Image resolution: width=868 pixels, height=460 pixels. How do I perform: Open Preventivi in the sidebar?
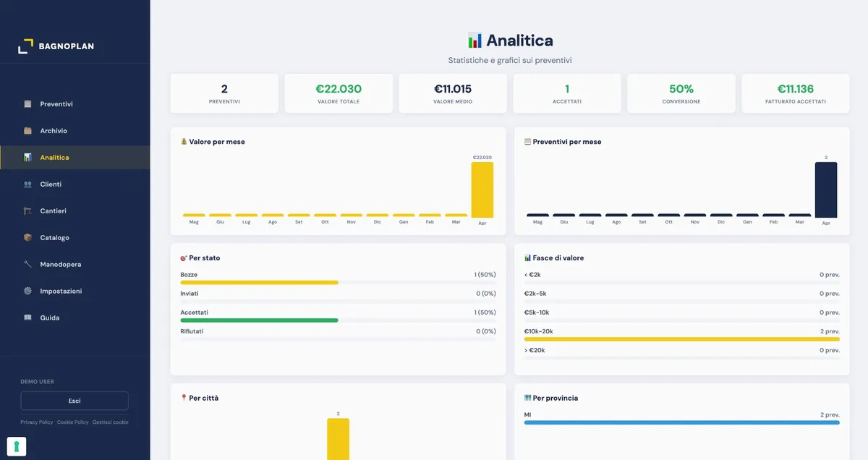(75, 104)
